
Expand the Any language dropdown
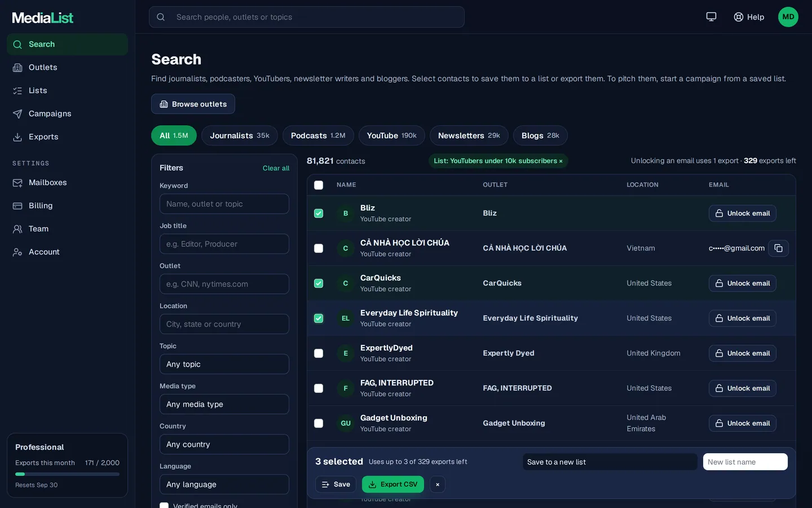coord(224,484)
